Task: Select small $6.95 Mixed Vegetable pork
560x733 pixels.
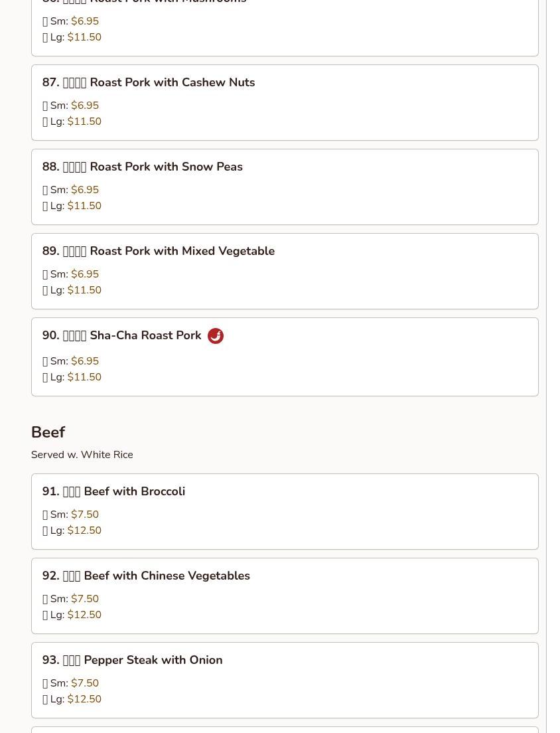Action: tap(70, 274)
